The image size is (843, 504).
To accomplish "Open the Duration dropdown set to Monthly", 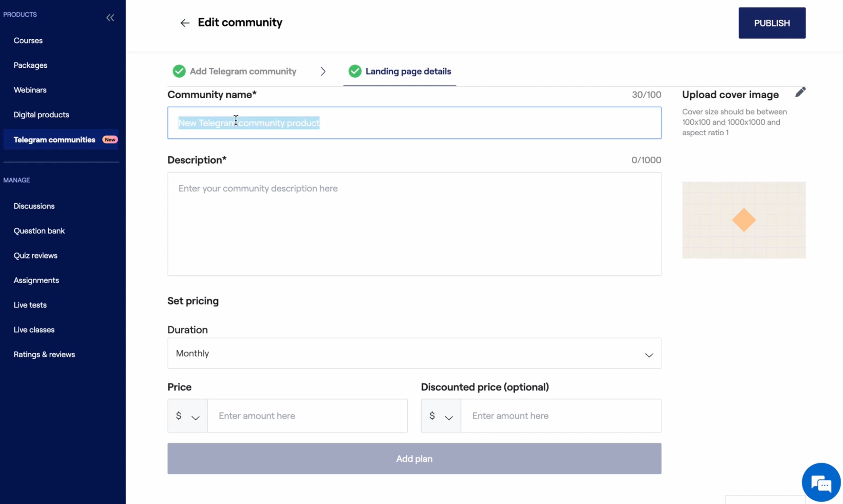I will tap(414, 353).
